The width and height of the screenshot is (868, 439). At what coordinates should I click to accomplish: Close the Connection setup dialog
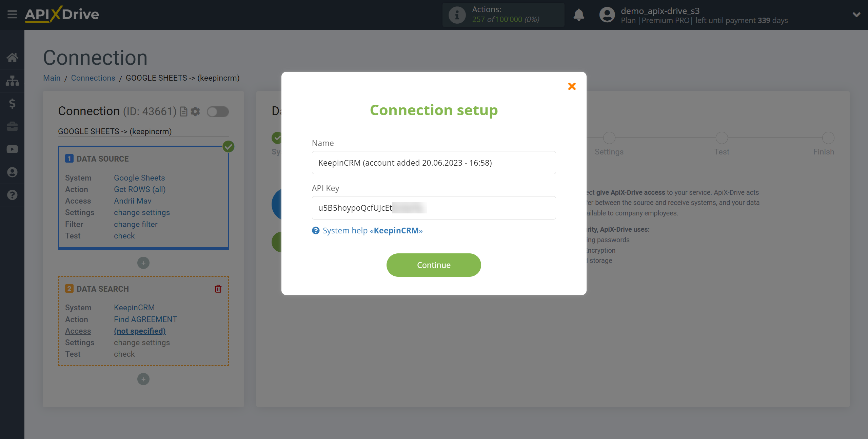click(x=572, y=86)
